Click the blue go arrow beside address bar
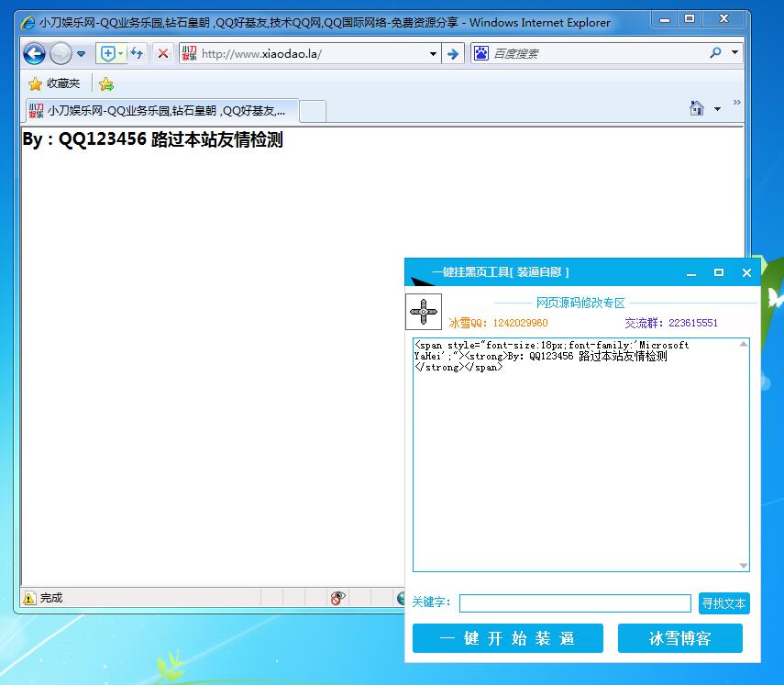 452,54
